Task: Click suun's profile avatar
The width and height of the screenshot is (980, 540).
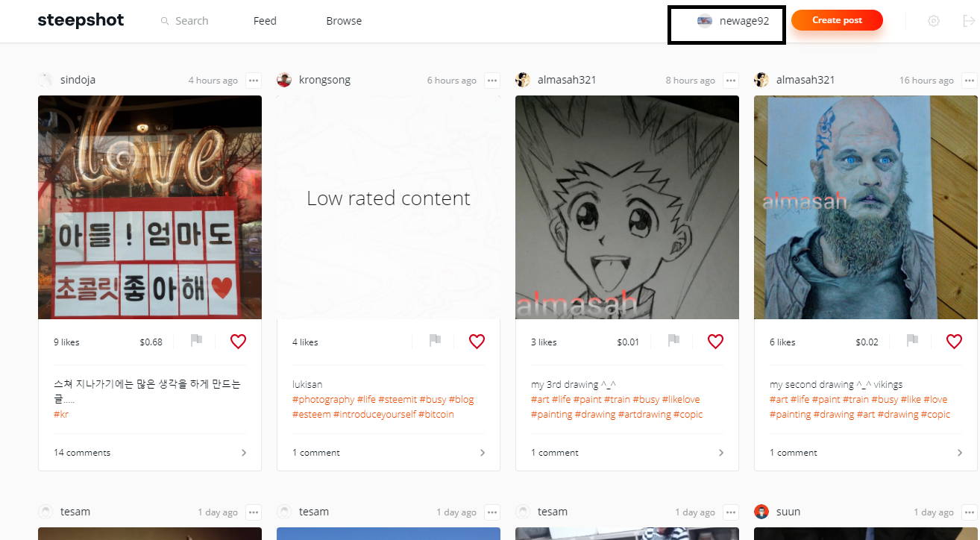Action: (x=761, y=512)
